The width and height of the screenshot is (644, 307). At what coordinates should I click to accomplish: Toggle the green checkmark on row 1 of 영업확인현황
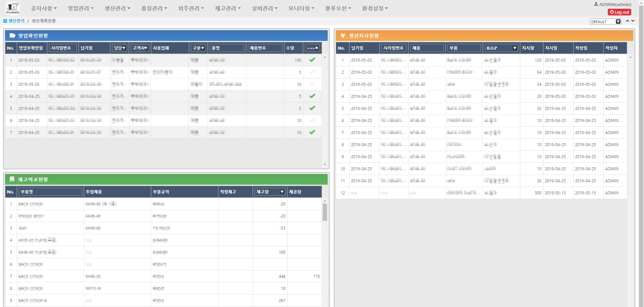[x=312, y=60]
